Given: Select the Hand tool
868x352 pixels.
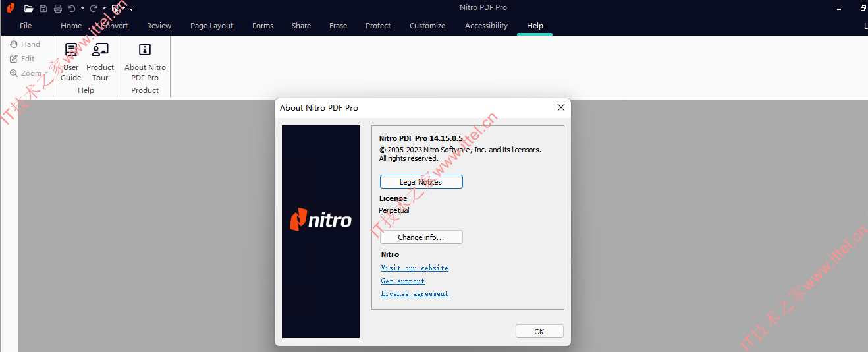Looking at the screenshot, I should (x=25, y=44).
